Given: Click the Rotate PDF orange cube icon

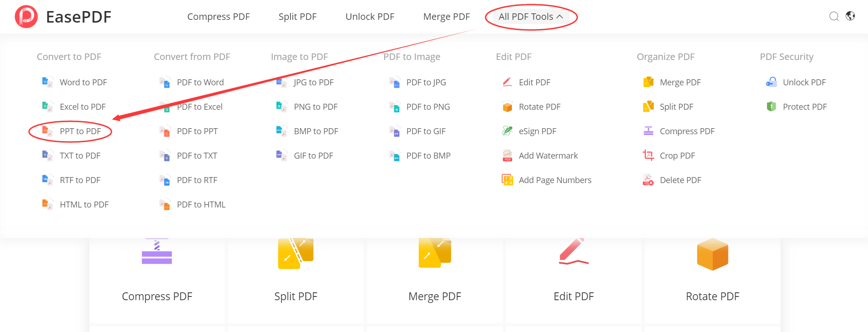Looking at the screenshot, I should pos(507,107).
